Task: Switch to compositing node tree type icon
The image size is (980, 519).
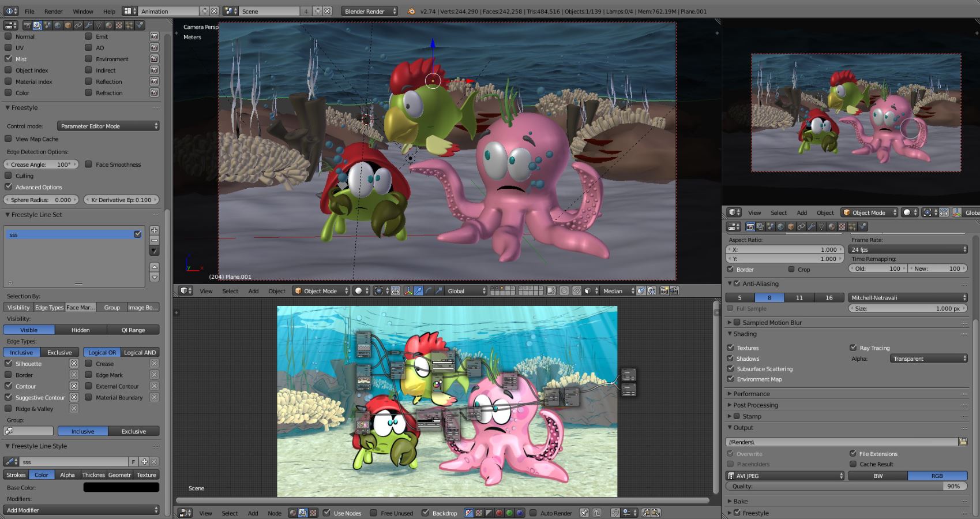Action: point(303,513)
